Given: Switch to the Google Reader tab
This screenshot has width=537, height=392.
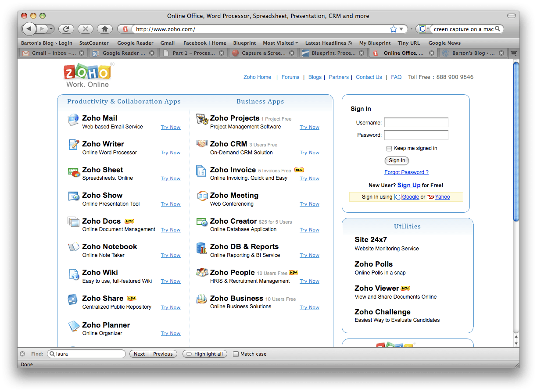Looking at the screenshot, I should coord(123,53).
